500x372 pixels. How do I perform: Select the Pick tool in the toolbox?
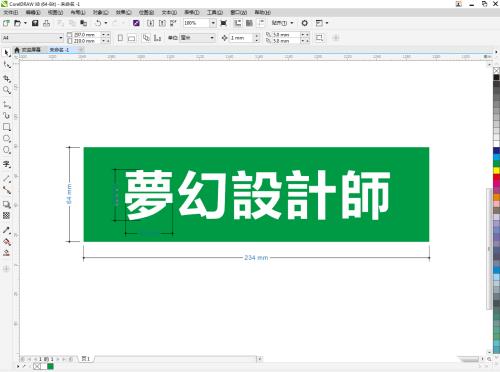pyautogui.click(x=7, y=53)
